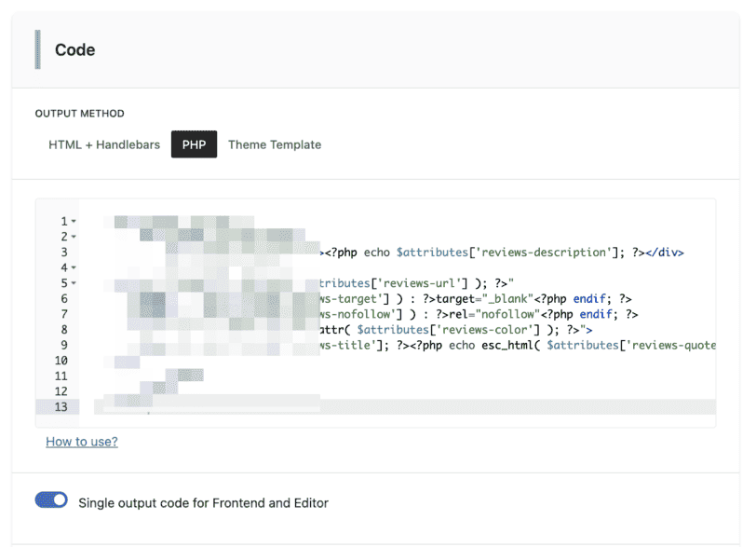Fold the code block starting at line 5
The width and height of the screenshot is (756, 547).
[x=74, y=282]
